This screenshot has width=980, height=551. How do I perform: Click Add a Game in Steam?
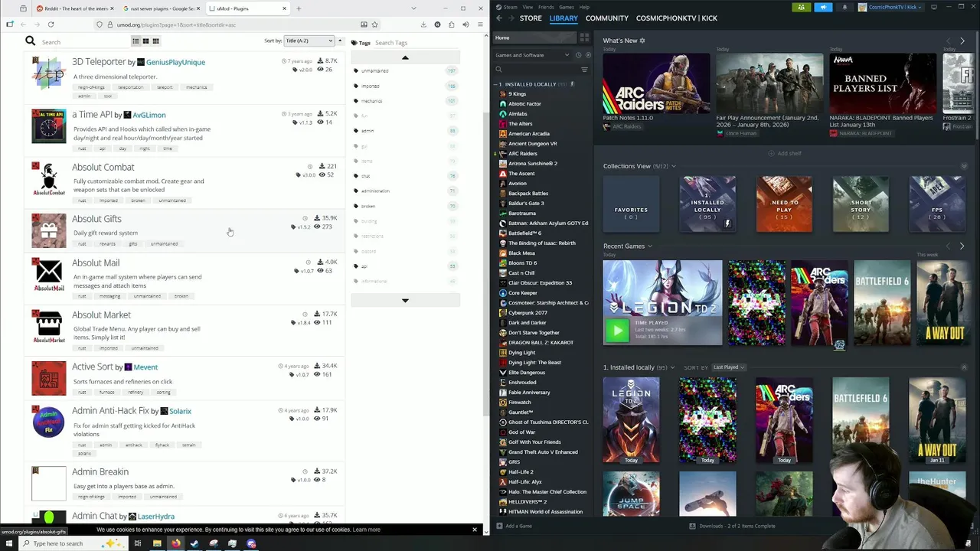pos(514,526)
